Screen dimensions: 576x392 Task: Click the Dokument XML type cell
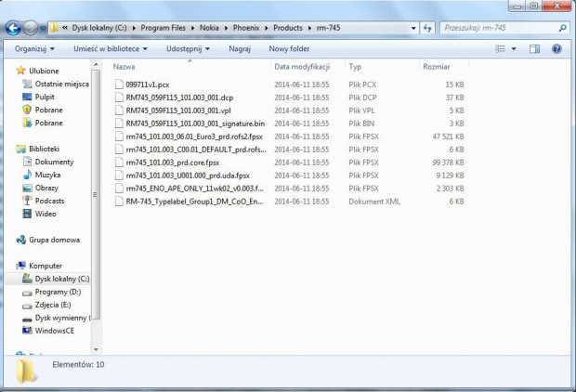374,202
